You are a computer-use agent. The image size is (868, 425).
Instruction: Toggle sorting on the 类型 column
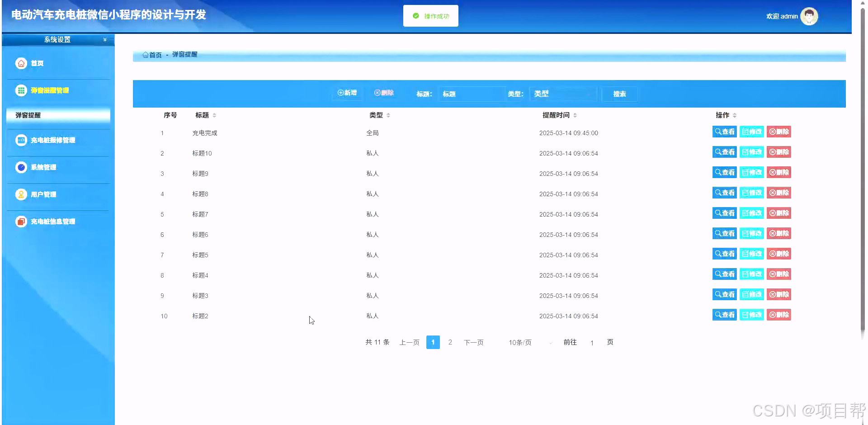(388, 115)
